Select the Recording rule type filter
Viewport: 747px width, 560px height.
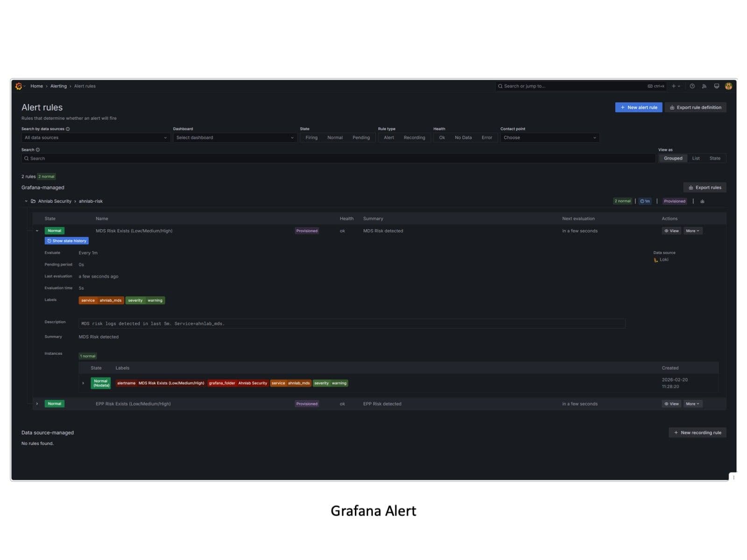(415, 138)
